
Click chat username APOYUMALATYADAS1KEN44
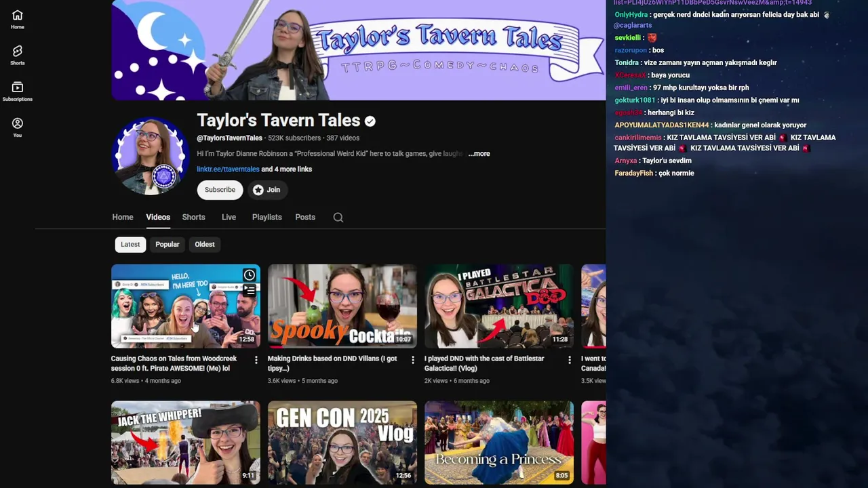661,125
